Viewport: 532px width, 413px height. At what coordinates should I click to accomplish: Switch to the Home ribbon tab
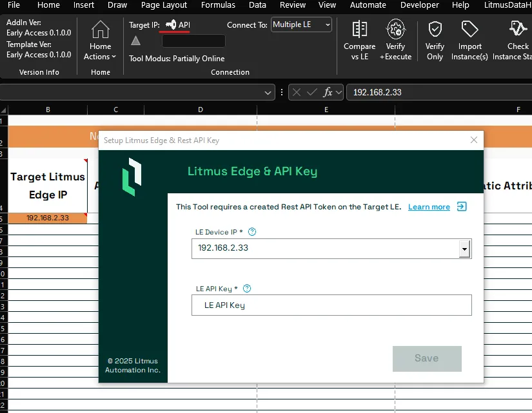point(48,5)
